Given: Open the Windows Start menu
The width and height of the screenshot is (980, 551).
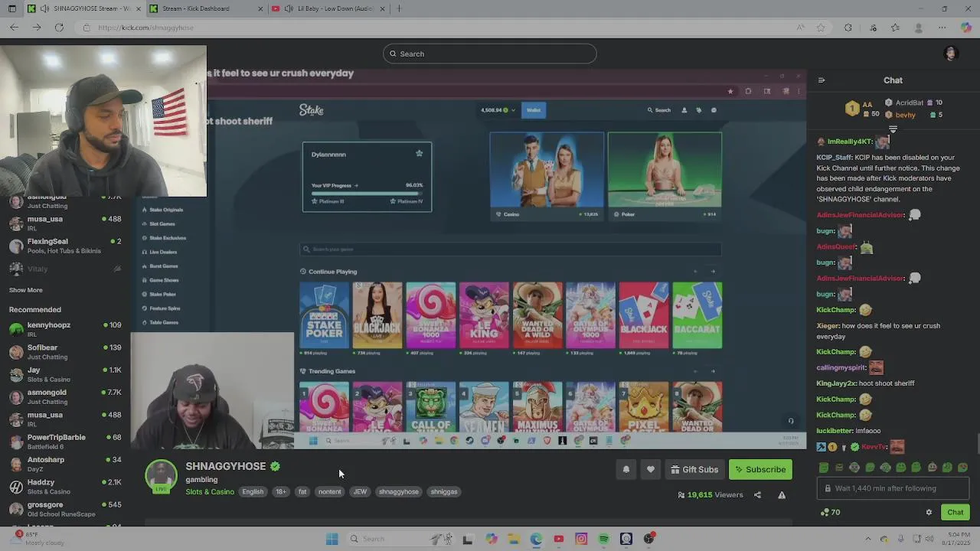Looking at the screenshot, I should (x=332, y=539).
